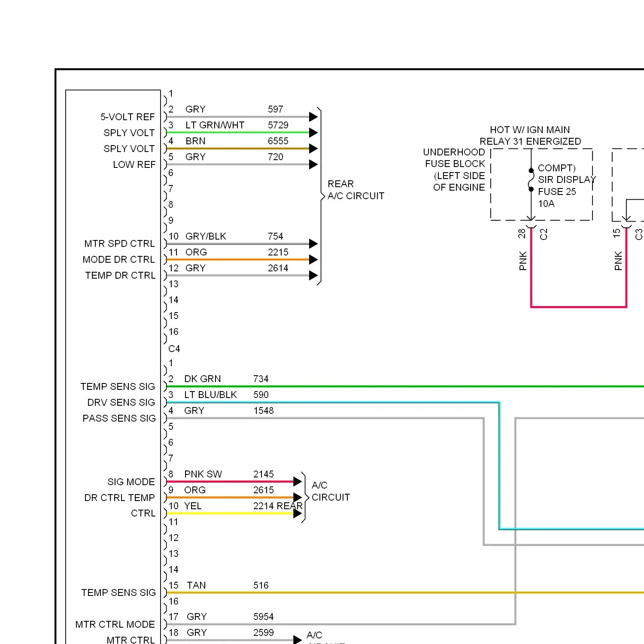Click the RELAY 31 ENERGIZED text
Screen dimensions: 644x644
(530, 142)
